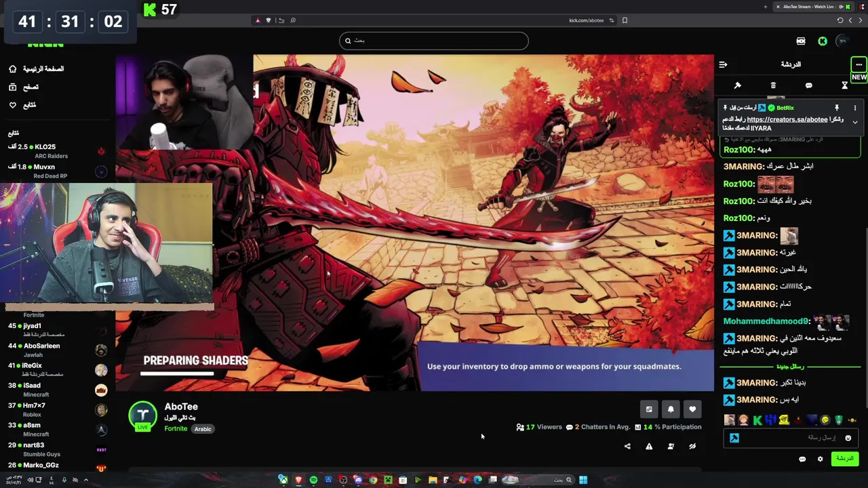Open Marko_GGz channel in sidebar

[x=58, y=466]
